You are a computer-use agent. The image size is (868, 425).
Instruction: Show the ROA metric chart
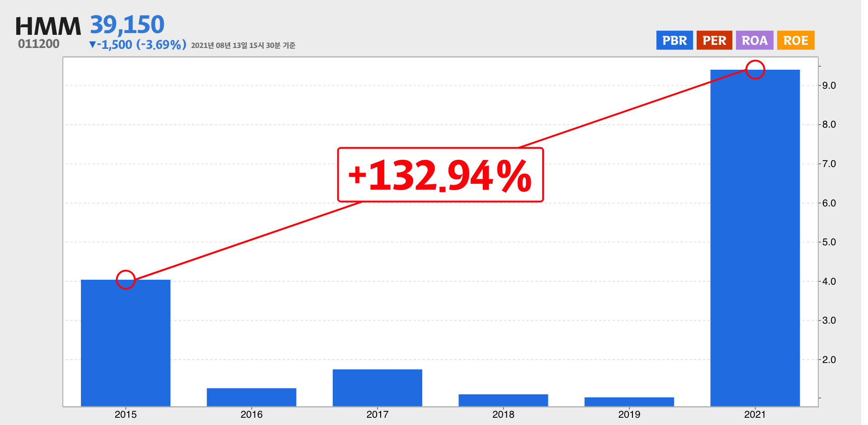click(755, 40)
